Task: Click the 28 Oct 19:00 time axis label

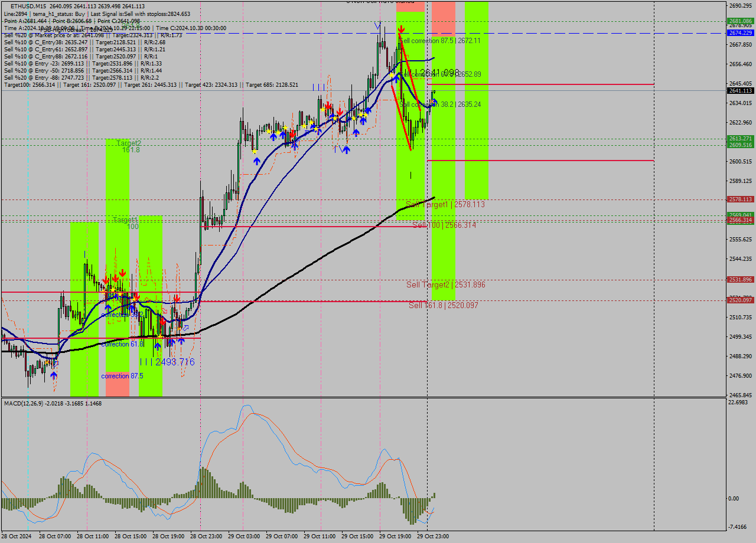Action: [x=168, y=537]
